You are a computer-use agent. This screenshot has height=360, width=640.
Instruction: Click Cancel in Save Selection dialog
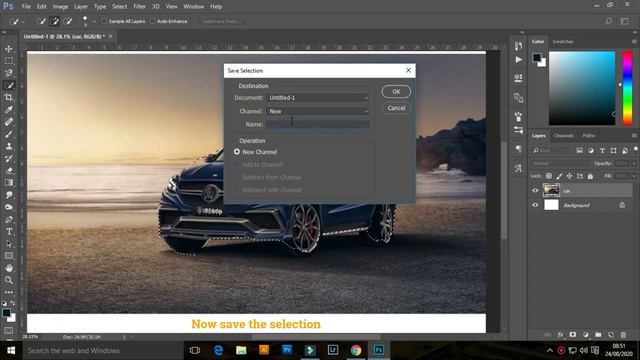(x=396, y=108)
